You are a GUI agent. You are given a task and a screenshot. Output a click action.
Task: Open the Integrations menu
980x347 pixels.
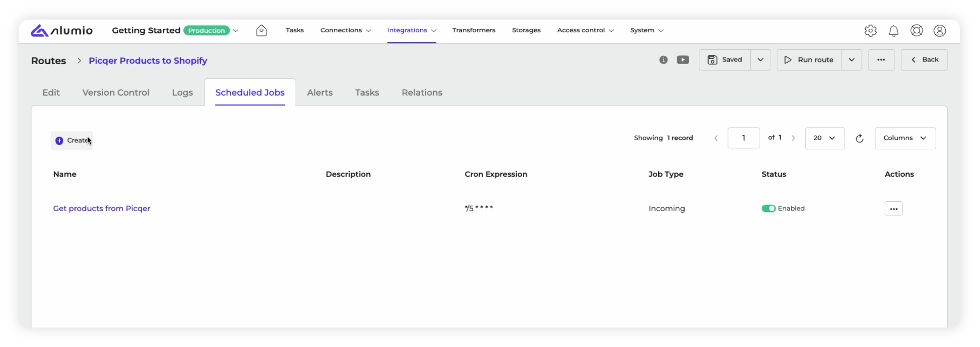coord(412,30)
